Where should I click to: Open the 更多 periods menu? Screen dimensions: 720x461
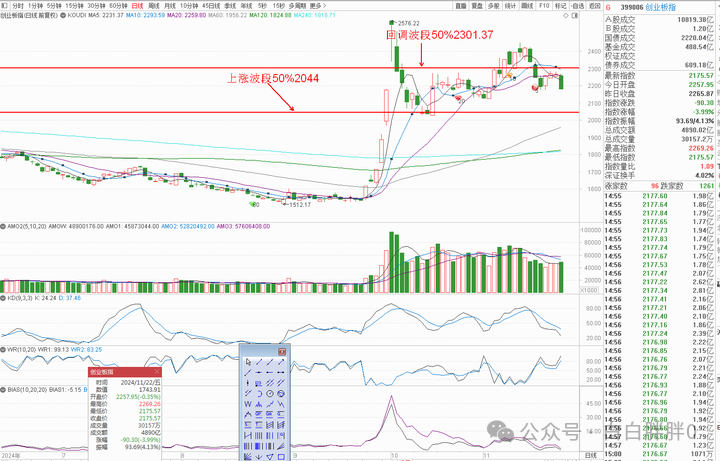(x=318, y=6)
